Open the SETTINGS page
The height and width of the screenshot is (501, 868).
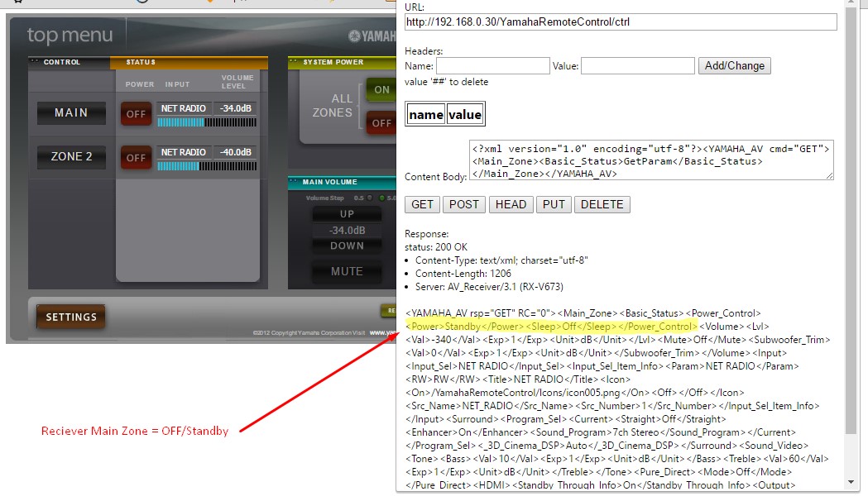[71, 317]
